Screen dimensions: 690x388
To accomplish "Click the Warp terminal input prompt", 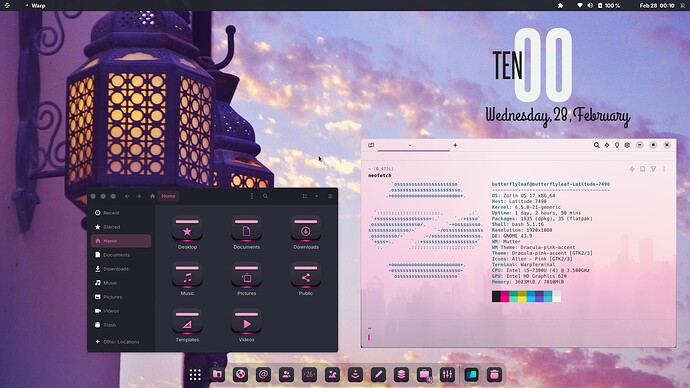I will [369, 337].
